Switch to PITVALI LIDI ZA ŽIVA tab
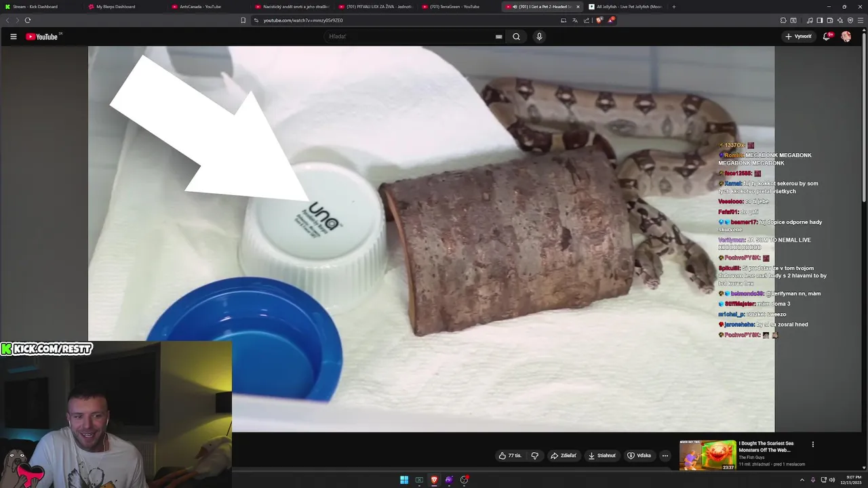868x488 pixels. click(x=374, y=7)
